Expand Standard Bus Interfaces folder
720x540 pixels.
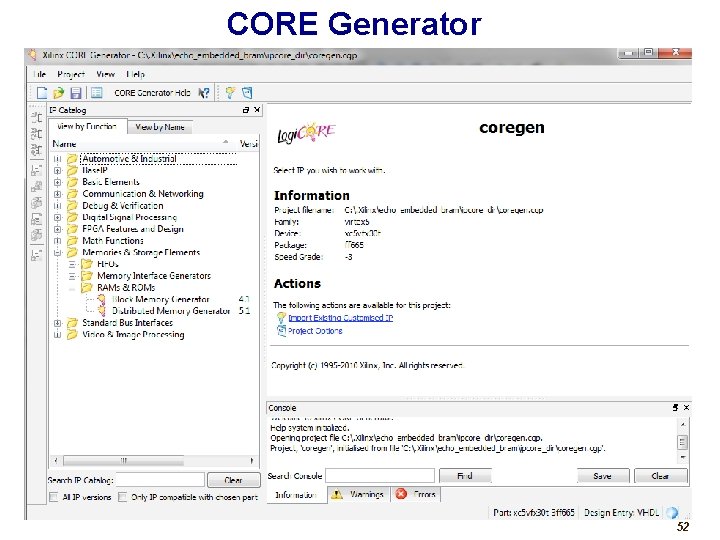click(57, 323)
